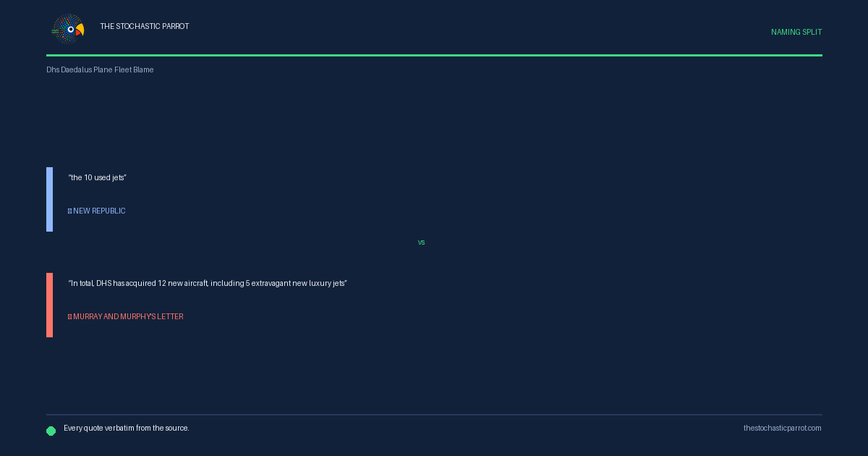Image resolution: width=868 pixels, height=456 pixels.
Task: Click the Stochastic Parrot logo icon
Action: 68,30
